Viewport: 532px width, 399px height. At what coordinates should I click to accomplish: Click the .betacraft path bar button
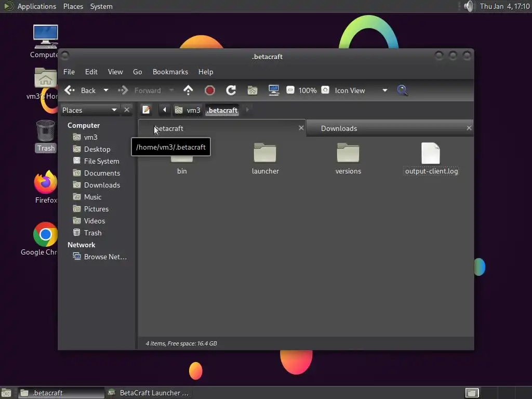click(222, 110)
